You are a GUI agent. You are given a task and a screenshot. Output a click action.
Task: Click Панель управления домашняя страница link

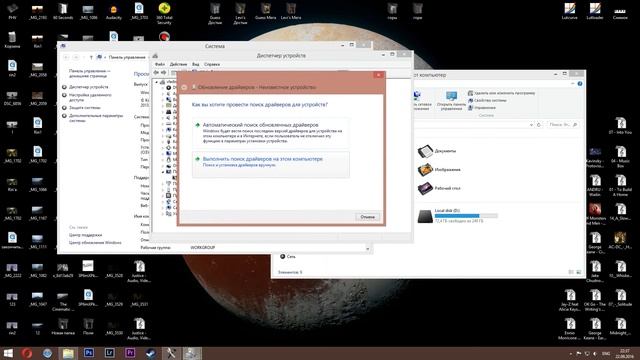coord(89,73)
